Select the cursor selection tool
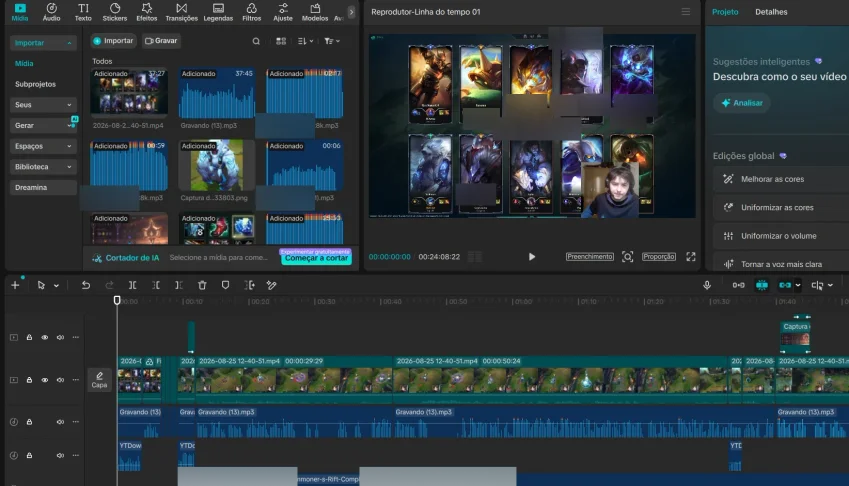Image resolution: width=849 pixels, height=486 pixels. [x=41, y=285]
